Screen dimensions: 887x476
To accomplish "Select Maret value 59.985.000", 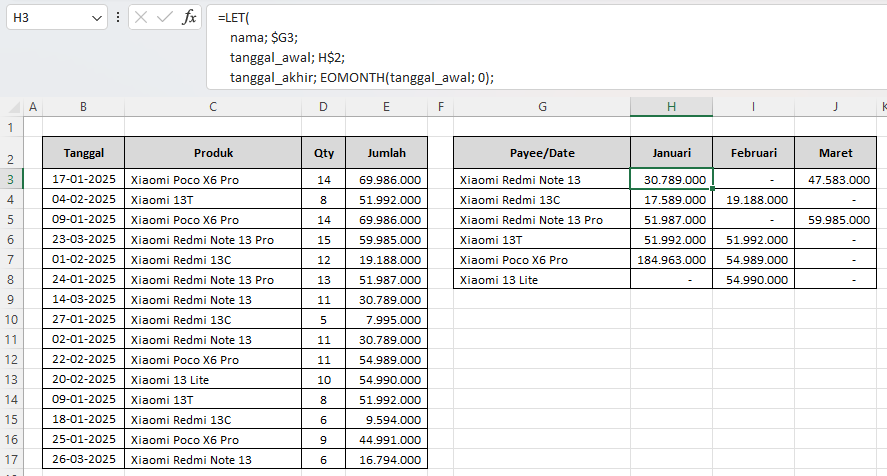I will tap(836, 220).
